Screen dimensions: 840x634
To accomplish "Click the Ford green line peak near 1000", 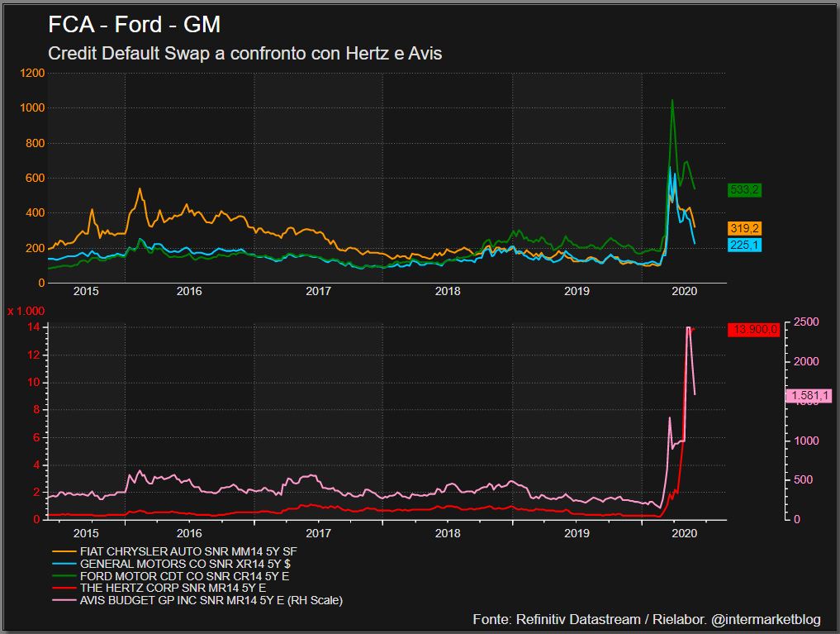I will (x=672, y=102).
